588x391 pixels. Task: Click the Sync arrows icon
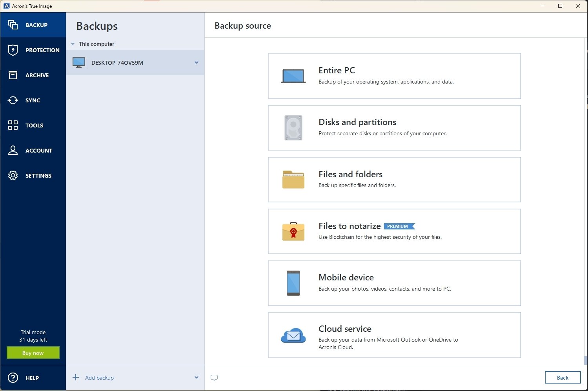coord(13,100)
